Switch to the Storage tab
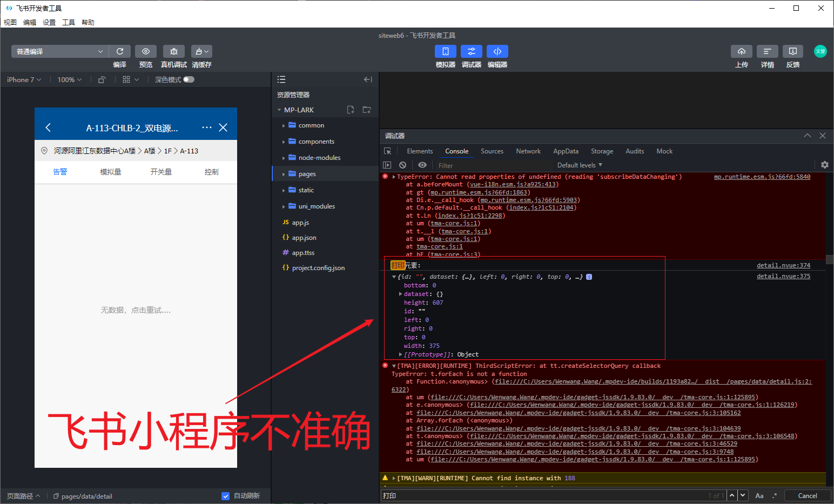 point(602,151)
